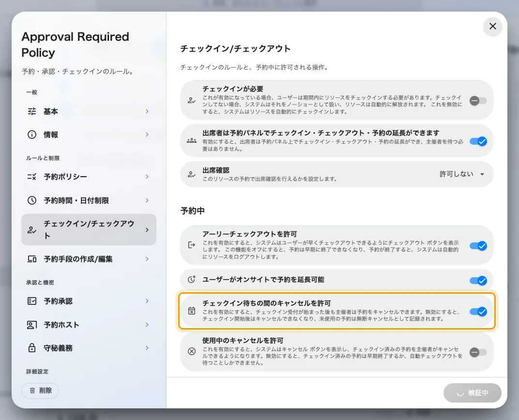Click the info circle icon beside 情報
Viewport: 519px width, 420px height.
32,135
